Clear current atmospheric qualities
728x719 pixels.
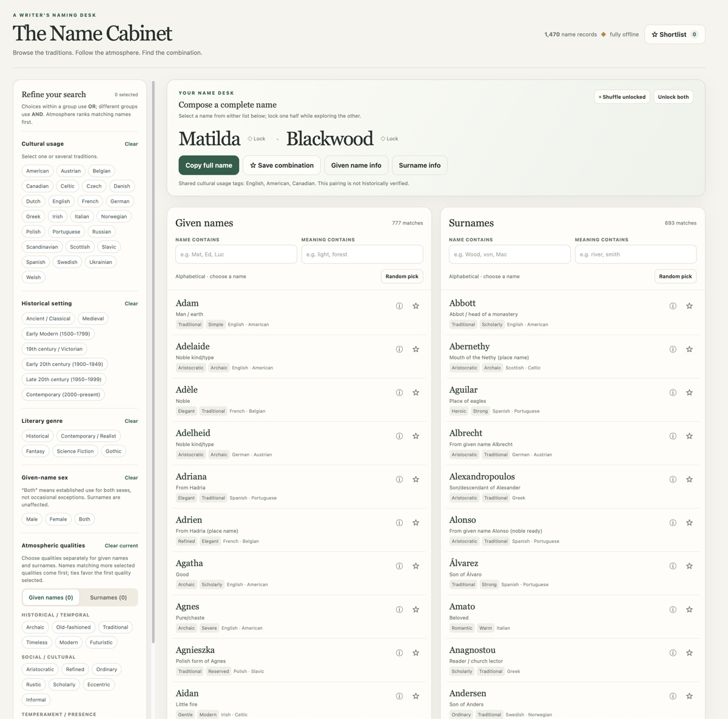(121, 546)
